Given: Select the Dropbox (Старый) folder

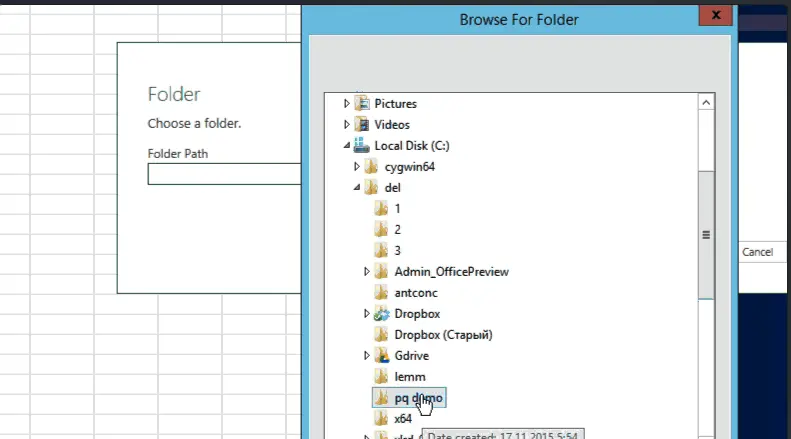Looking at the screenshot, I should coord(443,335).
